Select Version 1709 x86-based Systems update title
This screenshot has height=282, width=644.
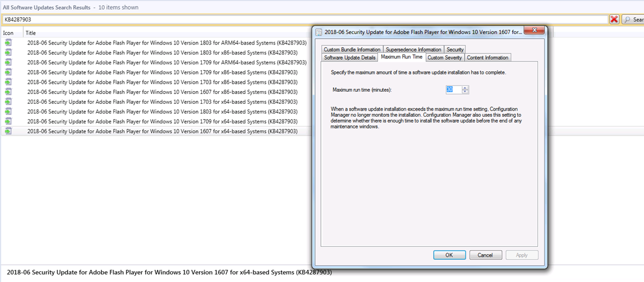(x=162, y=72)
